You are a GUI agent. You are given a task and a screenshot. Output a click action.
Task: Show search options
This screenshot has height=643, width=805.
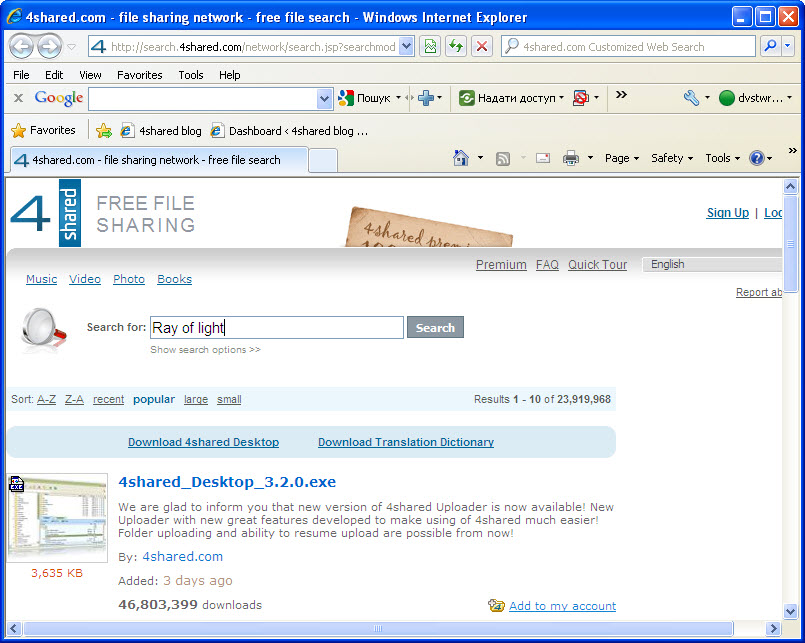pyautogui.click(x=205, y=350)
